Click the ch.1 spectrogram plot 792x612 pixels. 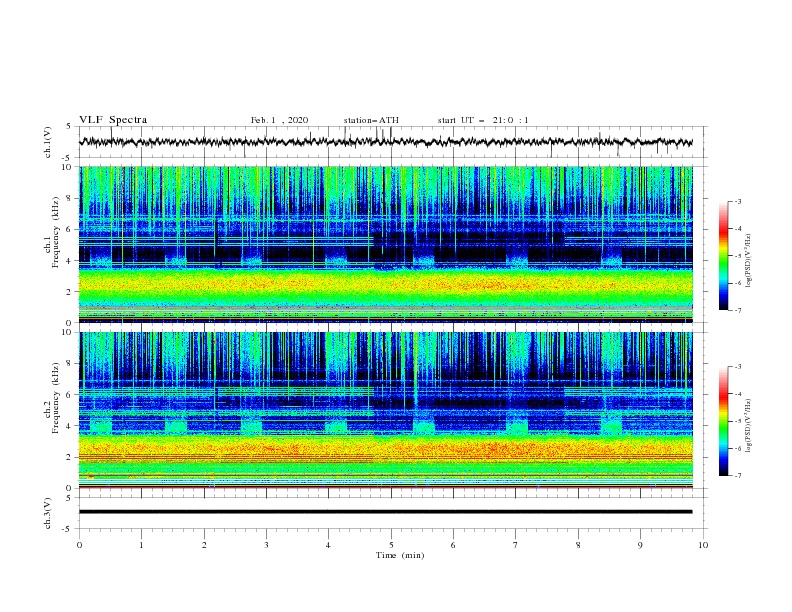(x=386, y=244)
